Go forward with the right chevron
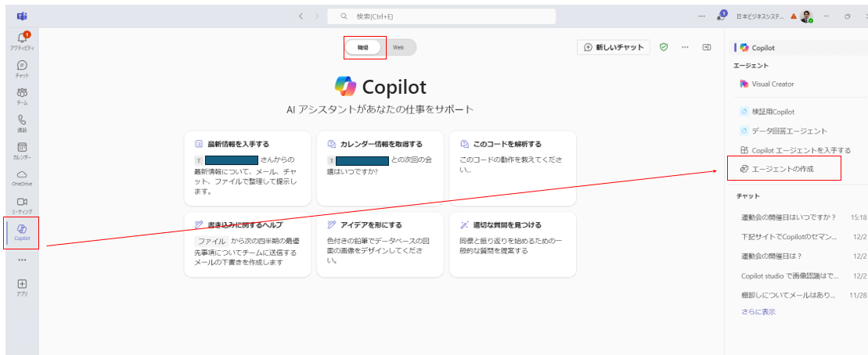Screen dimensions: 868x355 tap(317, 16)
